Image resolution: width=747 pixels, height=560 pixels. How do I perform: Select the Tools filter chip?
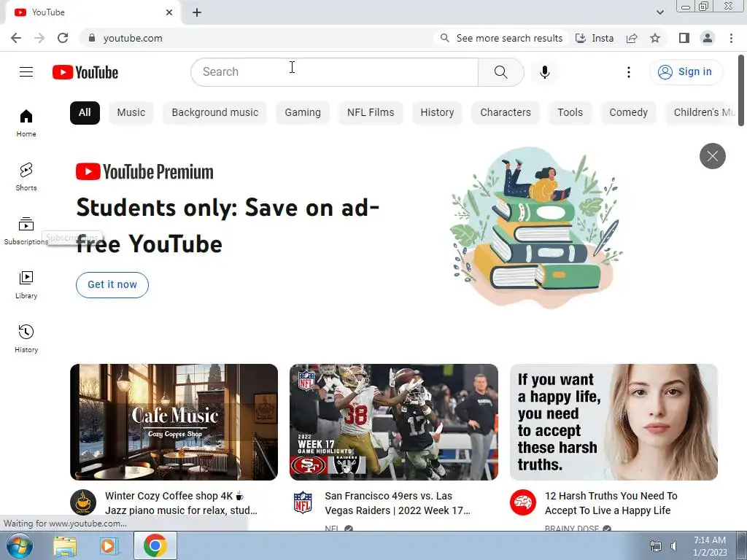tap(570, 113)
